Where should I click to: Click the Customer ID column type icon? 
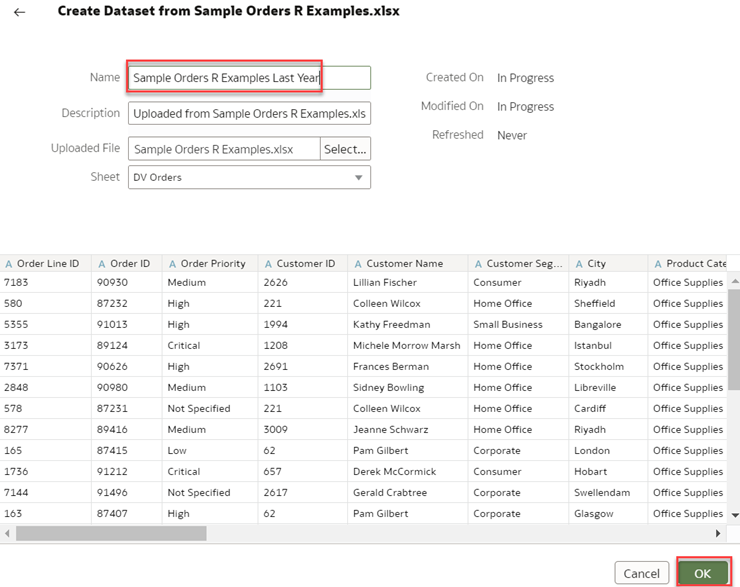tap(268, 264)
